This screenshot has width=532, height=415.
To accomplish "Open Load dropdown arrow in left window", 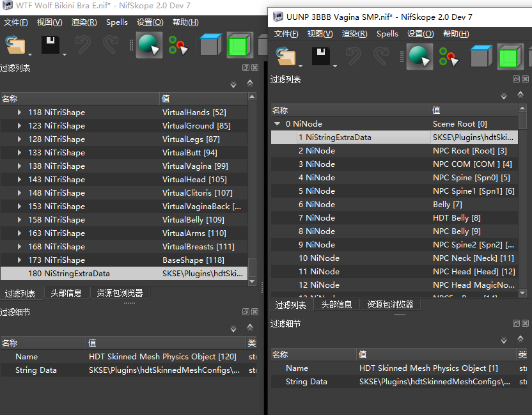I will (30, 54).
